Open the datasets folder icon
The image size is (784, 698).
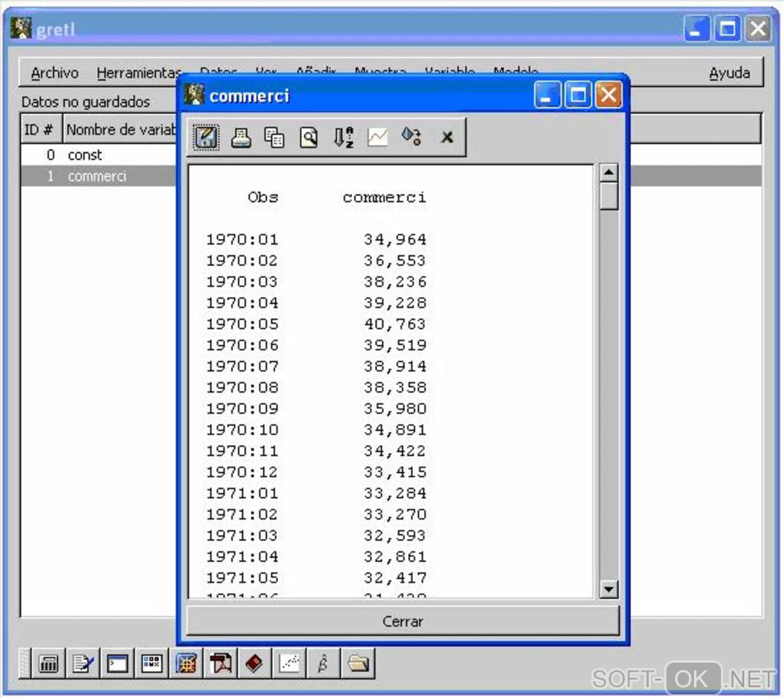(x=358, y=664)
